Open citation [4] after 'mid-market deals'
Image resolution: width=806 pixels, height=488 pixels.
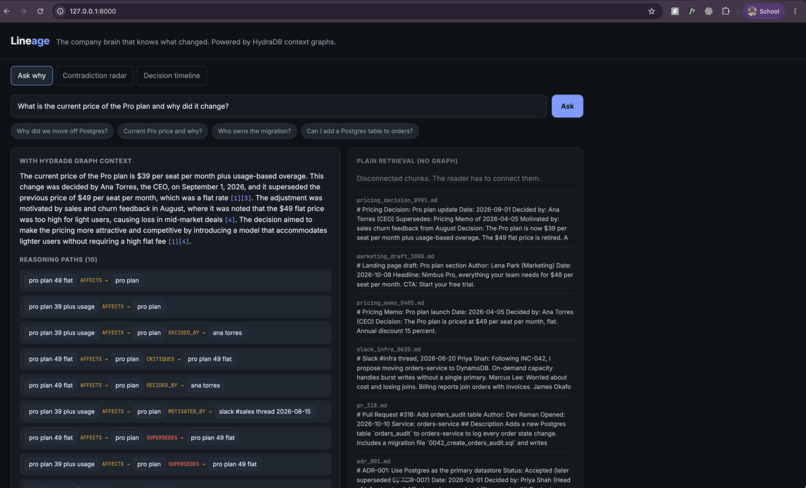[230, 220]
